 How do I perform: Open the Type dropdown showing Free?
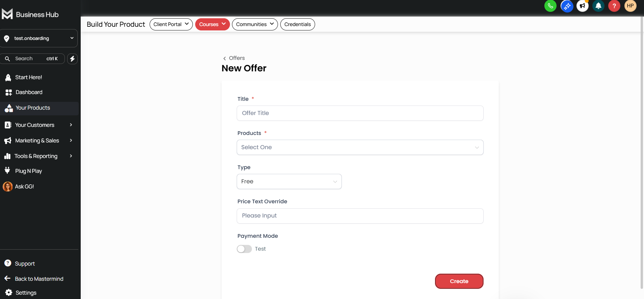pos(289,181)
